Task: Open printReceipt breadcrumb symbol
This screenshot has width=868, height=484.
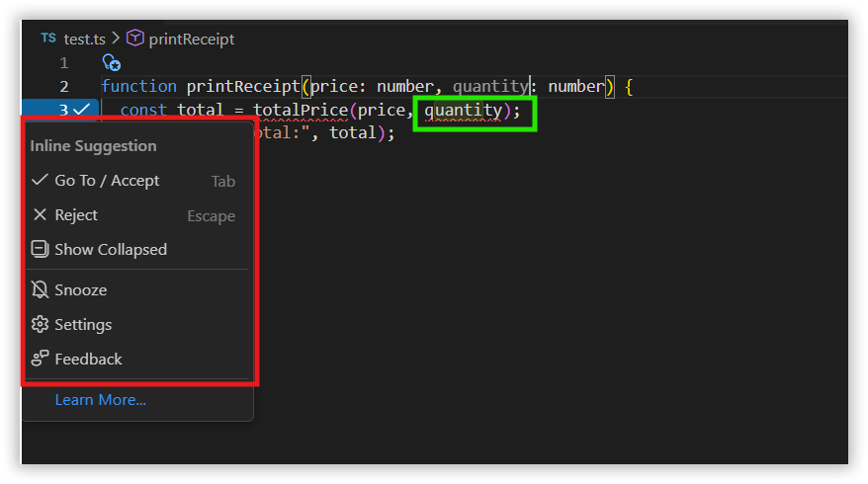Action: tap(192, 39)
